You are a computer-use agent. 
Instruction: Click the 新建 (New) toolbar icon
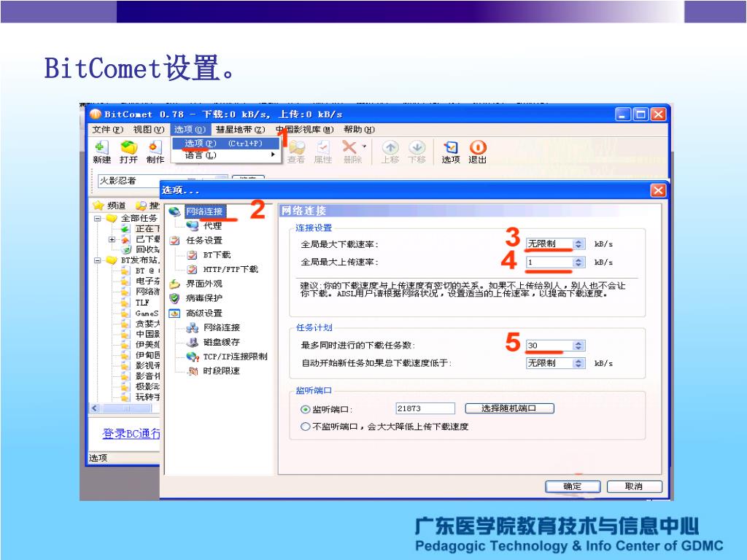[101, 152]
